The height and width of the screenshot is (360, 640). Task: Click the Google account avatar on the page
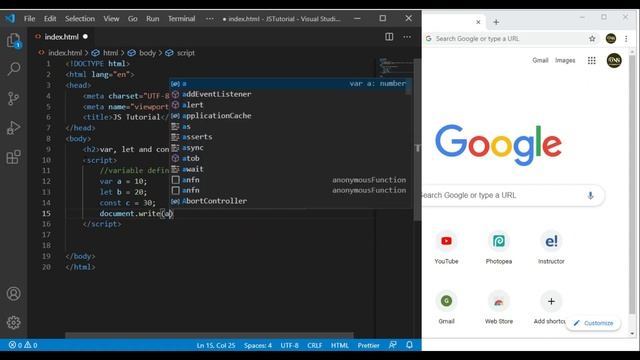pyautogui.click(x=614, y=60)
